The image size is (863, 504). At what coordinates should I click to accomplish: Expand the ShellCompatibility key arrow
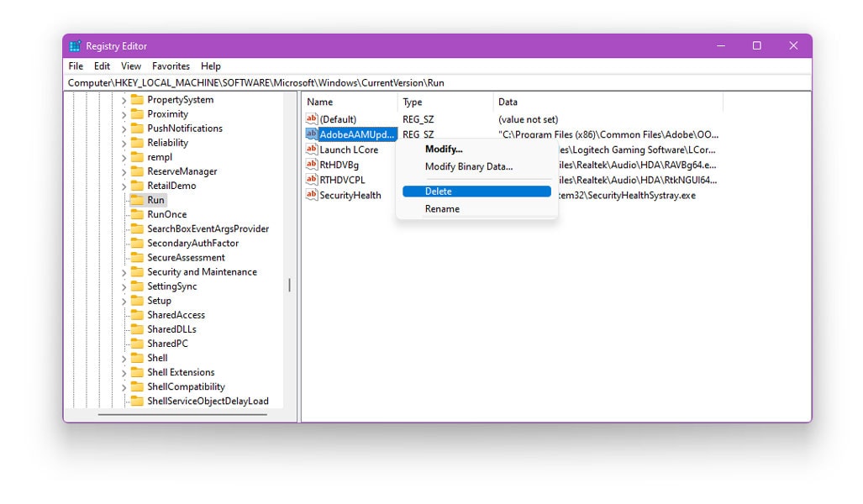[x=124, y=387]
